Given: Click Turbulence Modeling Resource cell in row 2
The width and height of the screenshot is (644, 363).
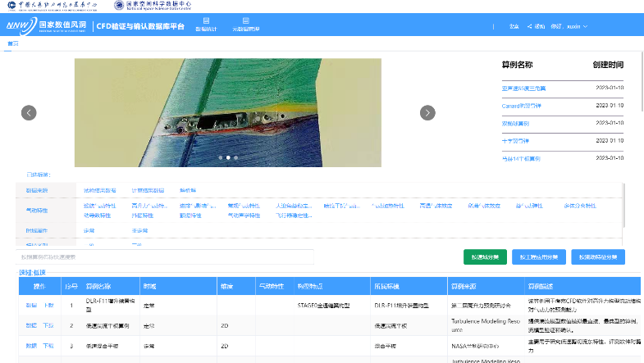Looking at the screenshot, I should (486, 325).
